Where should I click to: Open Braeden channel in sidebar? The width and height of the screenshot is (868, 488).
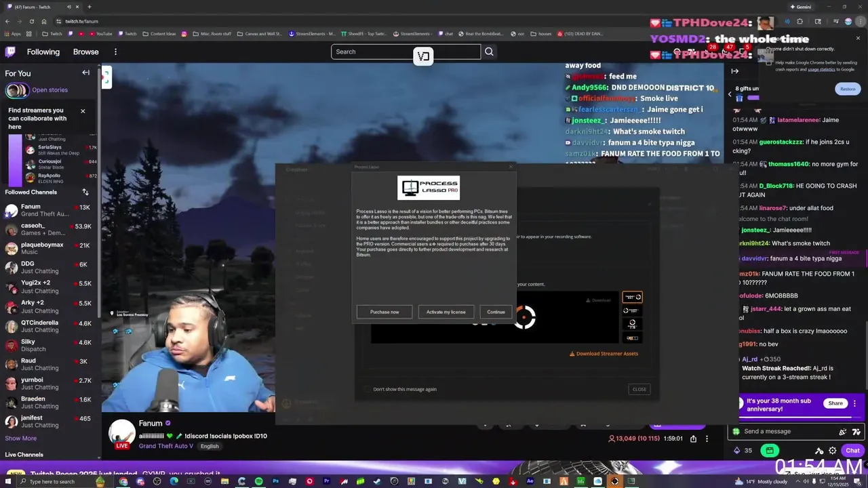point(50,403)
